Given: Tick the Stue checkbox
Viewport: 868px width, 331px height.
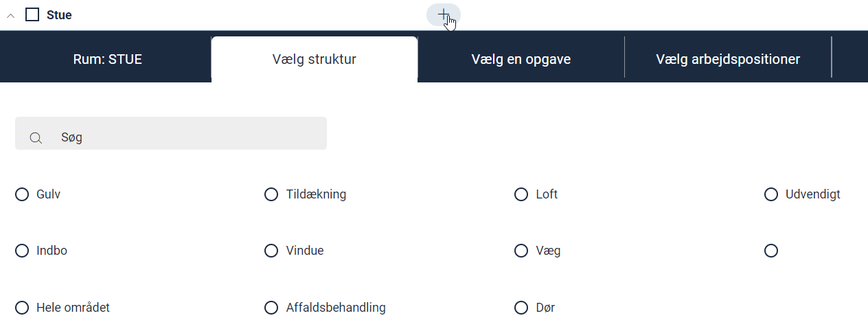Looking at the screenshot, I should [32, 14].
